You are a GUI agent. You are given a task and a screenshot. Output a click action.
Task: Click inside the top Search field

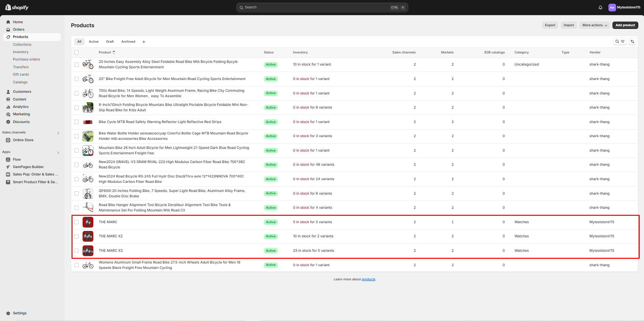(x=316, y=7)
